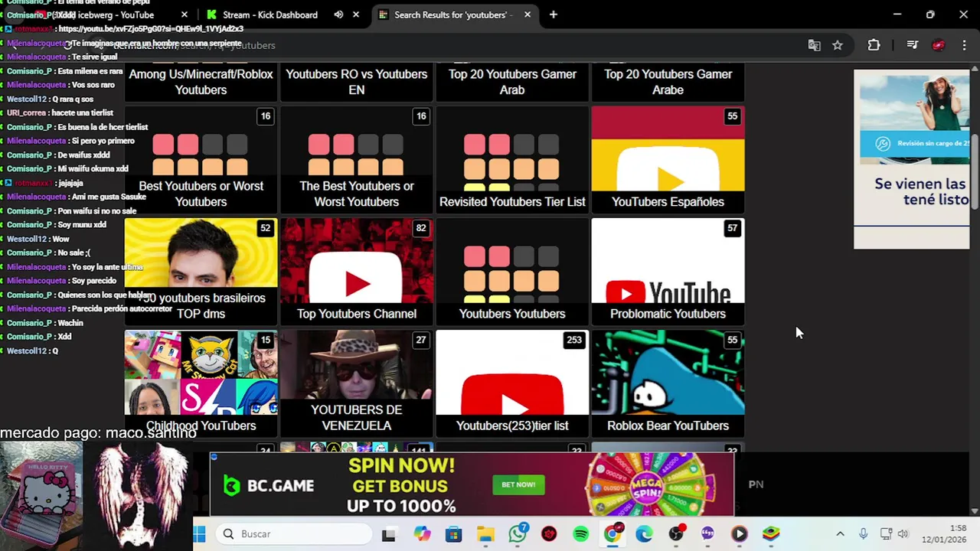Open Spotify from the taskbar

[x=581, y=534]
